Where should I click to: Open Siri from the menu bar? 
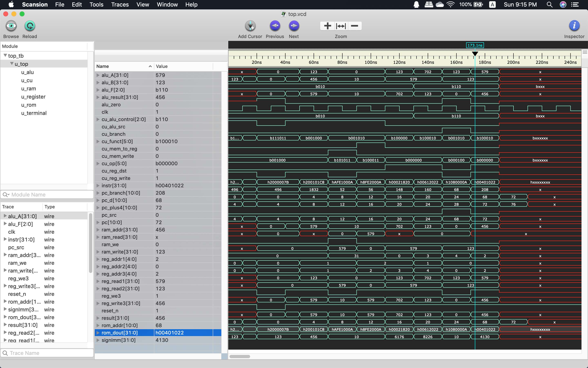pos(563,5)
